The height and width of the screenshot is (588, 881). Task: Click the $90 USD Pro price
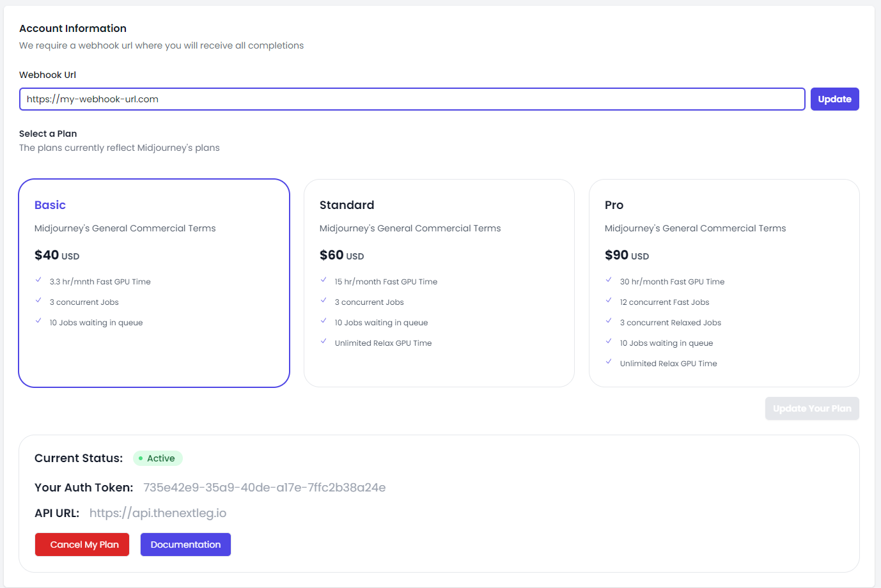click(627, 255)
